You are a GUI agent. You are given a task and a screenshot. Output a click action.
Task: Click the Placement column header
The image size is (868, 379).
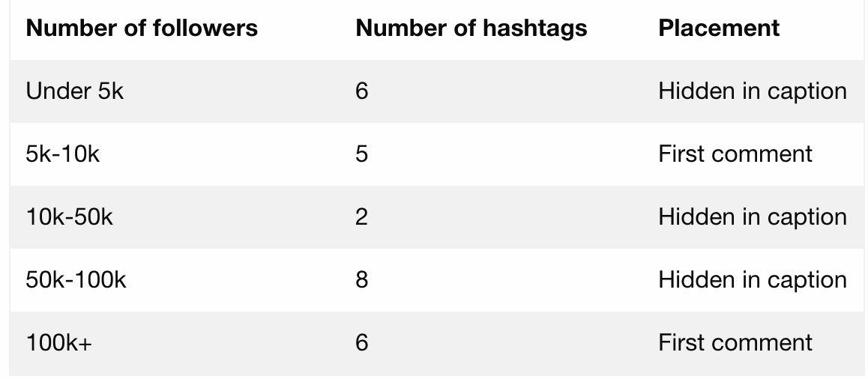pos(719,28)
